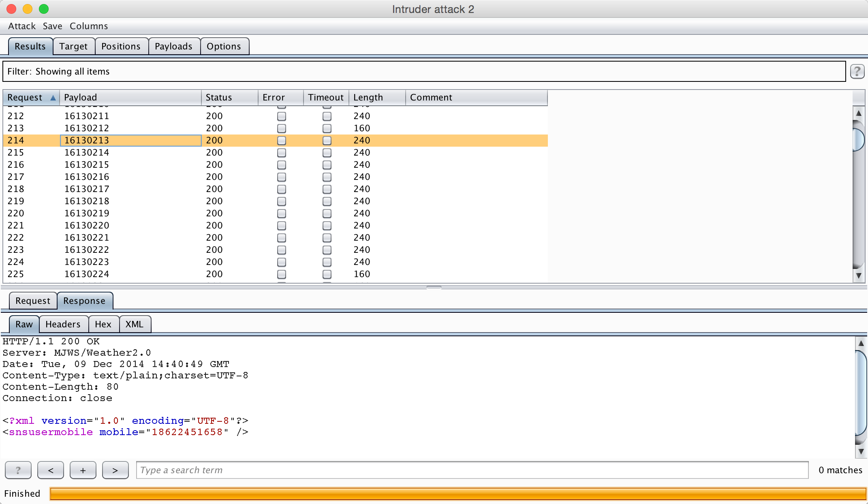Open the filter help question mark icon

857,72
